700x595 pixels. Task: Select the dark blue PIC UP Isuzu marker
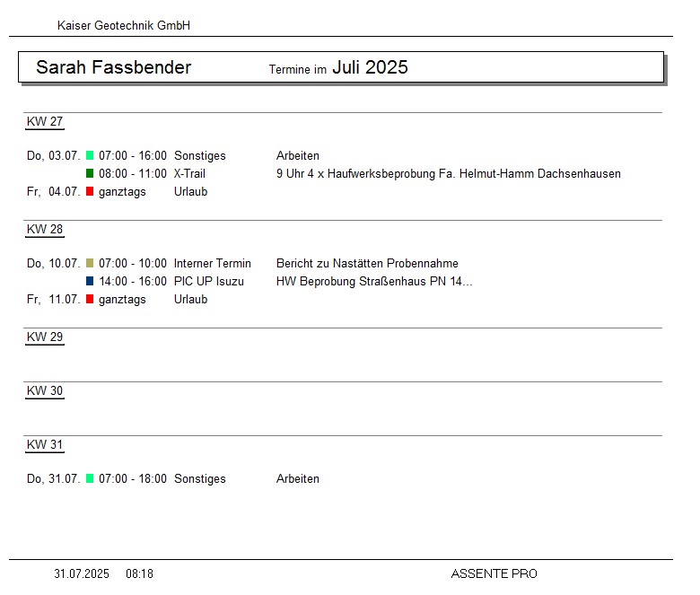coord(90,282)
